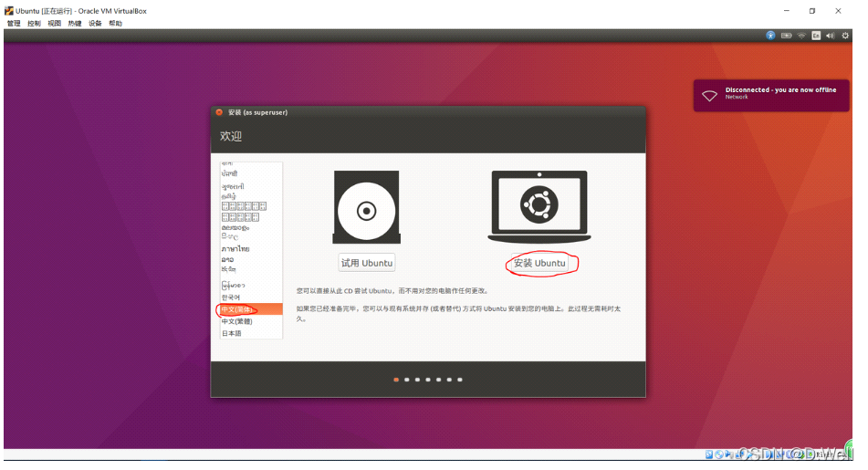Select 日本語 in the language list

click(251, 333)
